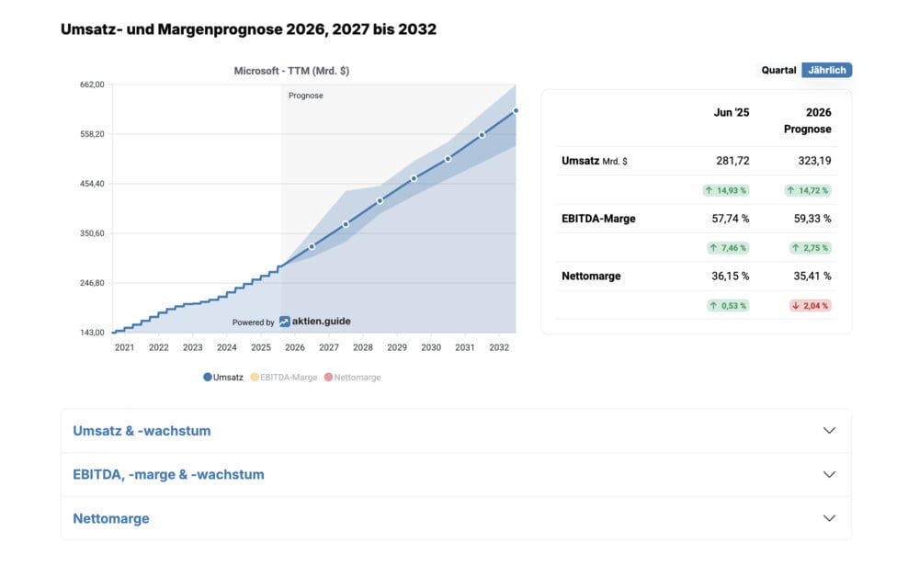Click the 2026 x-axis label

(295, 347)
